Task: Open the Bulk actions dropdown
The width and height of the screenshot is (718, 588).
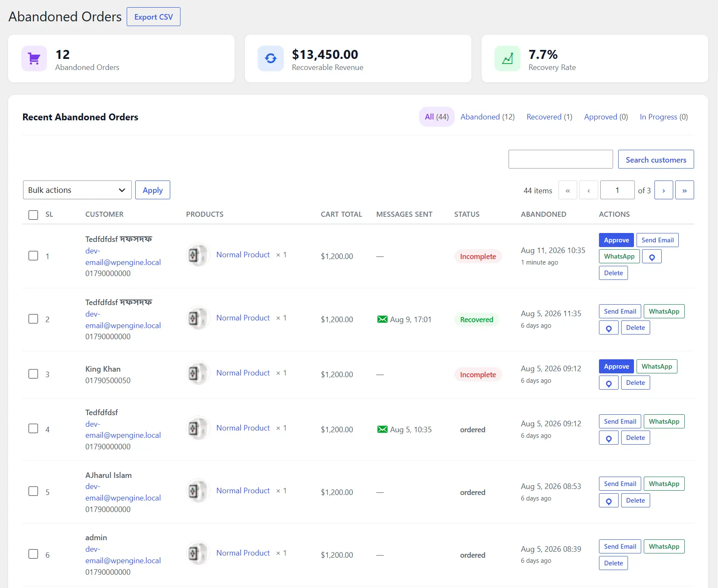Action: 77,190
